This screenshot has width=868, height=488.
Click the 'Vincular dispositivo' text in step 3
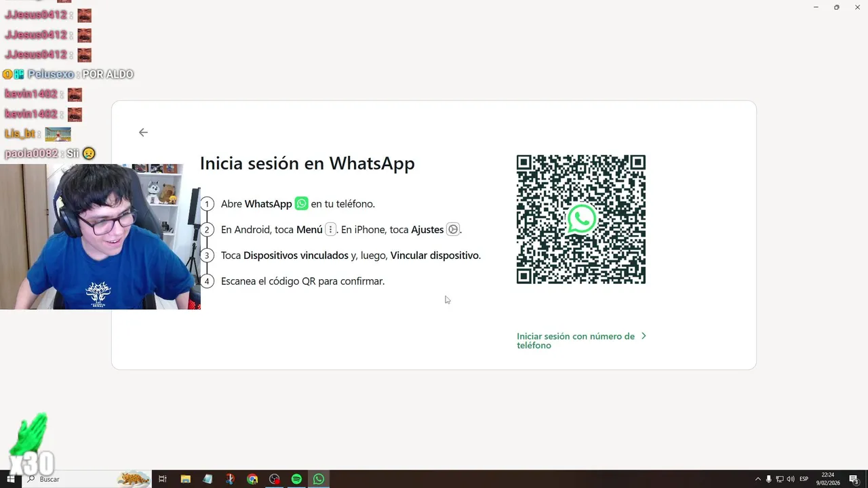(x=435, y=256)
